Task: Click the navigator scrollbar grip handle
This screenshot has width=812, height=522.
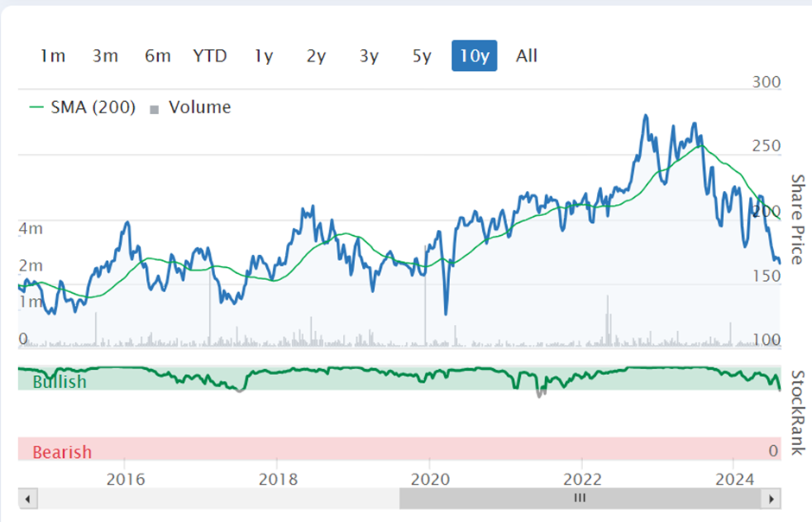Action: coord(580,499)
